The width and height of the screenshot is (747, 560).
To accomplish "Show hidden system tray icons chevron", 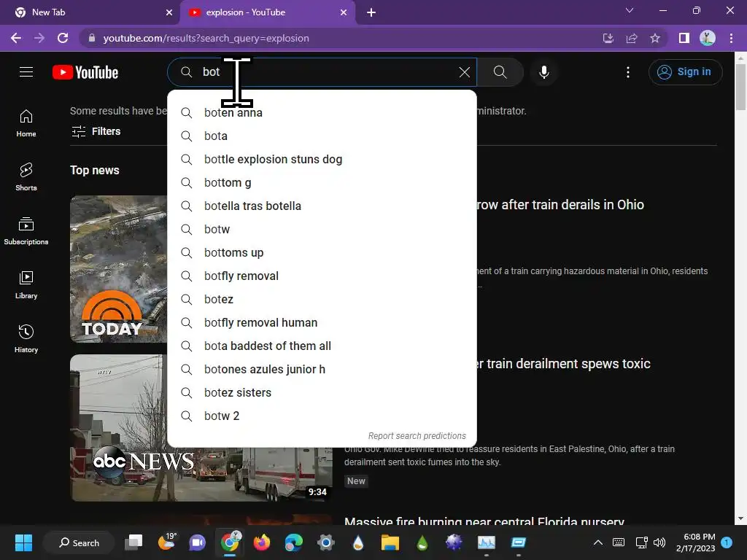I will 598,542.
